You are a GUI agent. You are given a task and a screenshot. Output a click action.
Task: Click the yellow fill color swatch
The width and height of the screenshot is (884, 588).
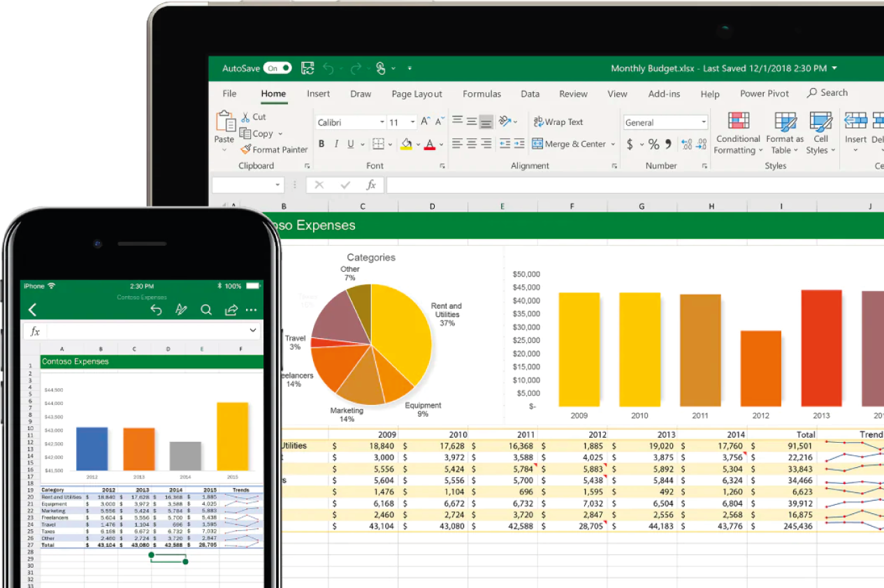[x=406, y=144]
